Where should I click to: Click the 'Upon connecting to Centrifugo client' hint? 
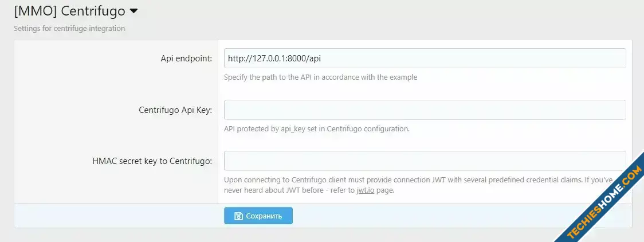[x=418, y=185]
